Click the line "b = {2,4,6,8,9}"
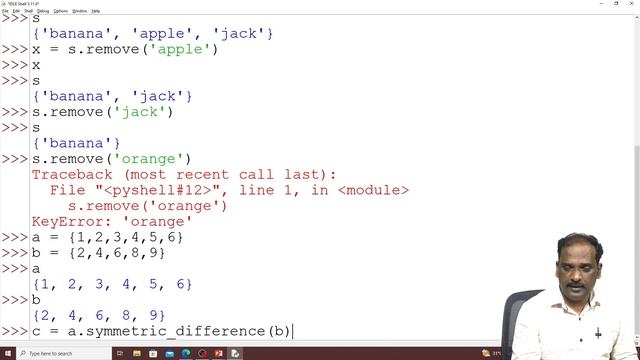This screenshot has width=640, height=360. [x=98, y=253]
